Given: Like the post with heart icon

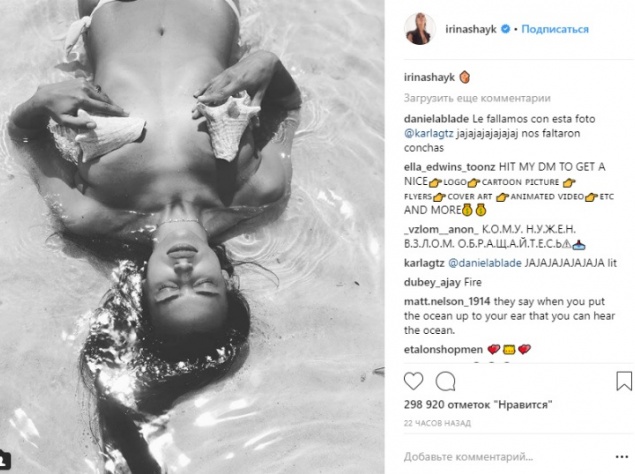Looking at the screenshot, I should click(x=413, y=381).
